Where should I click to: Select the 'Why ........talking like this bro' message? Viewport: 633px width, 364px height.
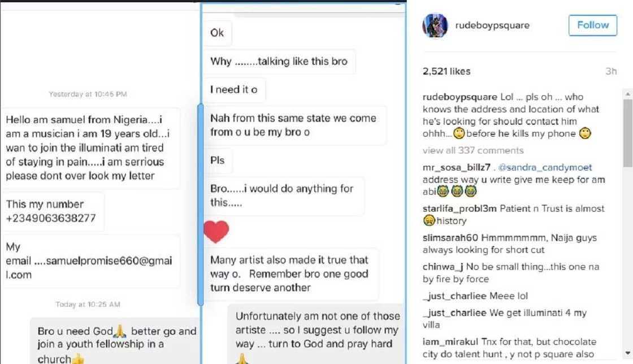pyautogui.click(x=279, y=62)
